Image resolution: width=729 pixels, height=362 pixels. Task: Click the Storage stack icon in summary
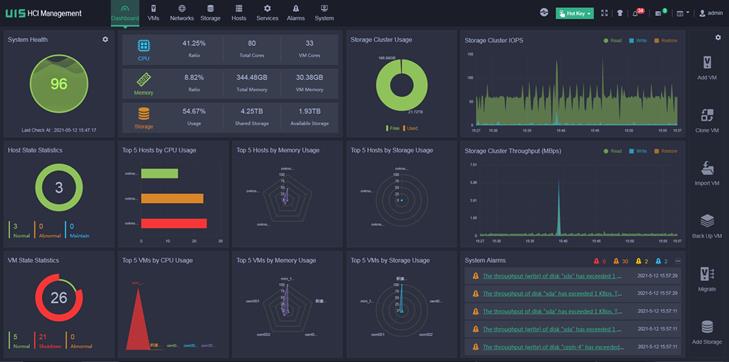tap(144, 114)
